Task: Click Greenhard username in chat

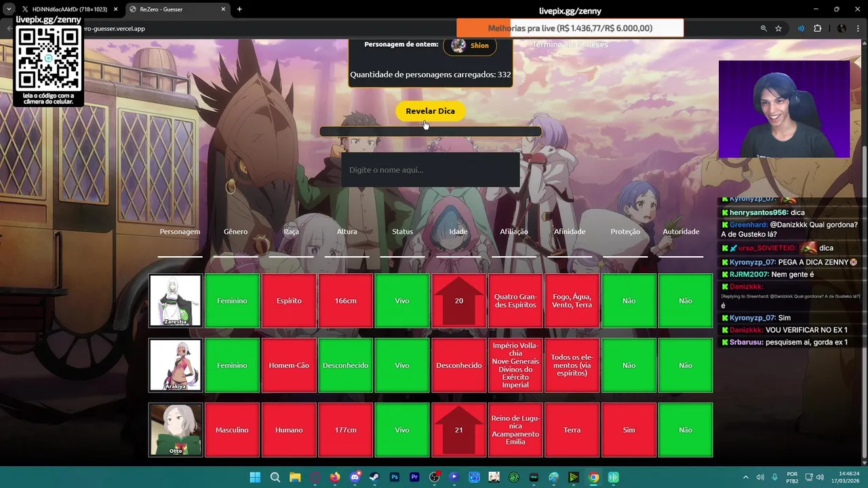Action: click(749, 225)
